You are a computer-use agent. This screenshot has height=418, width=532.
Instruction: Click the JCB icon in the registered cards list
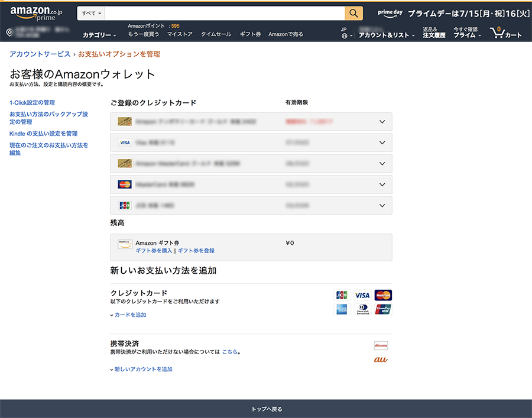click(125, 206)
